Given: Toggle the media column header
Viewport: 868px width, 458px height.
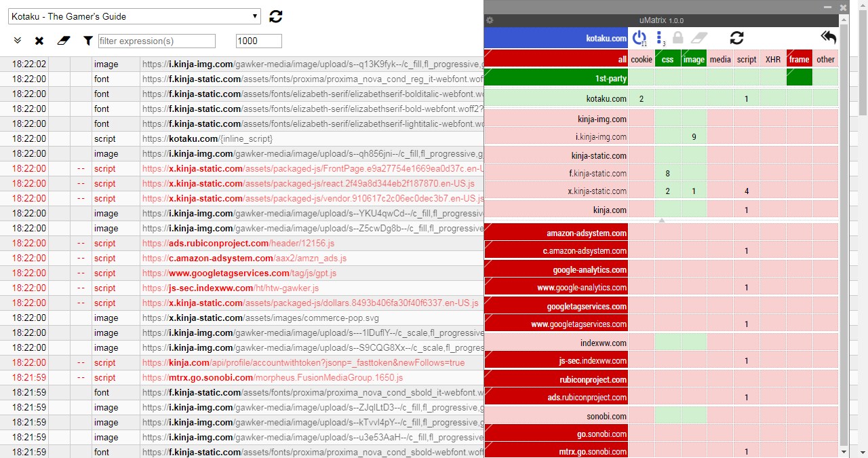Looking at the screenshot, I should (720, 59).
